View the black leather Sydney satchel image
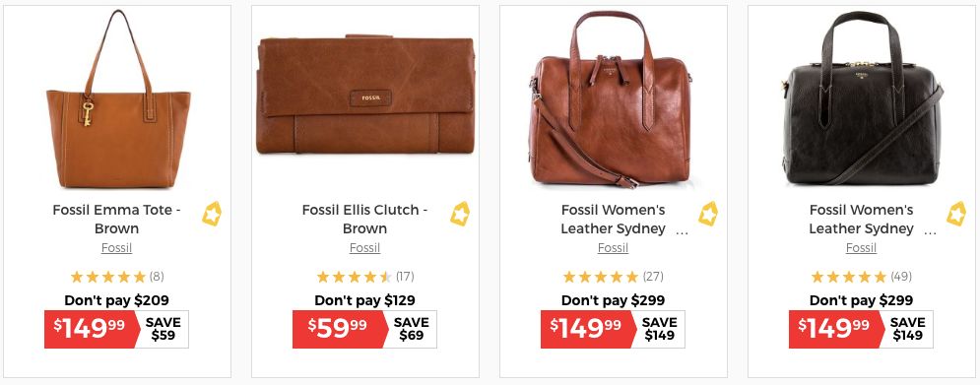The height and width of the screenshot is (385, 980). coord(862,98)
